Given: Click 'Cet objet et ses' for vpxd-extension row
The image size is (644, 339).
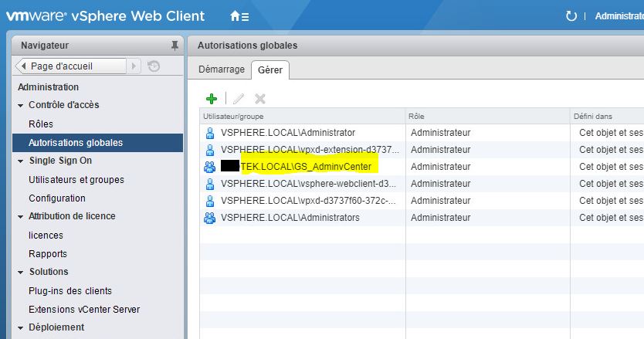Looking at the screenshot, I should point(611,150).
